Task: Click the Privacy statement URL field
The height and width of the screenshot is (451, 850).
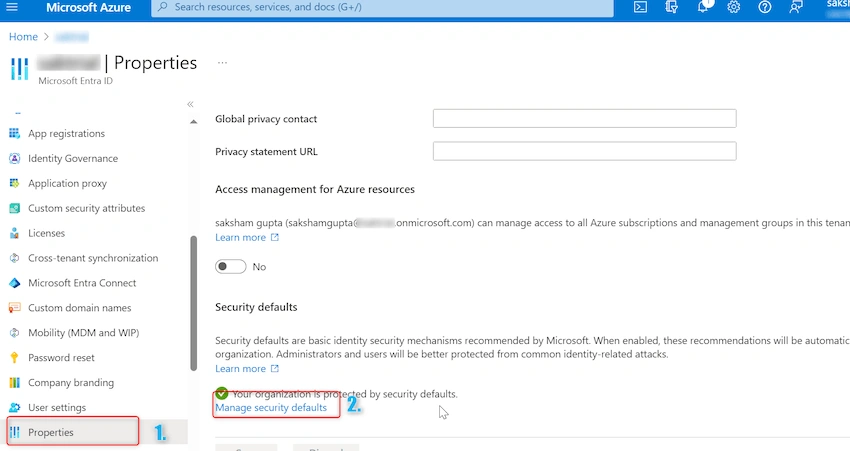Action: (584, 151)
